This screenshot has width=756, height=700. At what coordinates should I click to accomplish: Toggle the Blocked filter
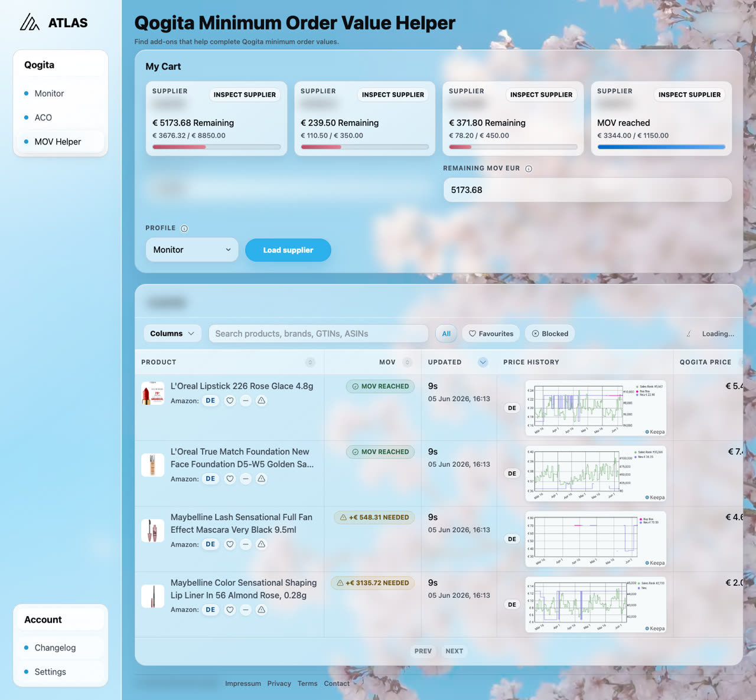click(550, 333)
